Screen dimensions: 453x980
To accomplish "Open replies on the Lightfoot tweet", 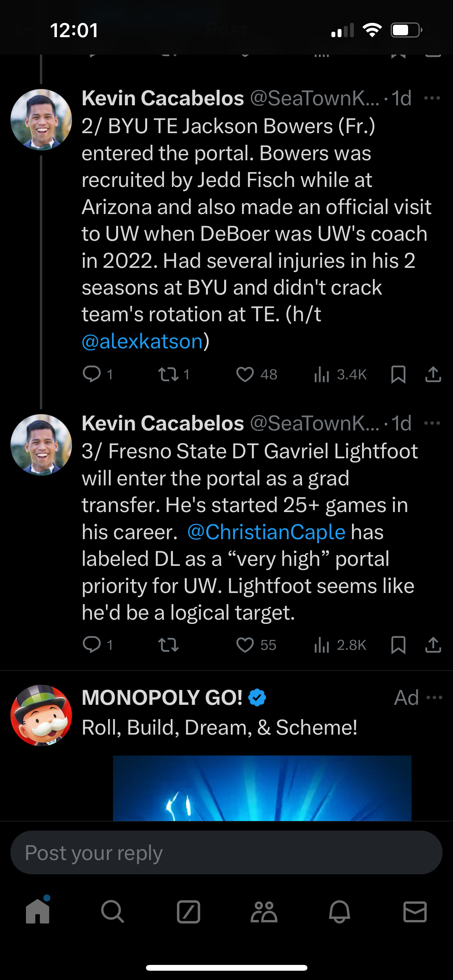I will [92, 645].
